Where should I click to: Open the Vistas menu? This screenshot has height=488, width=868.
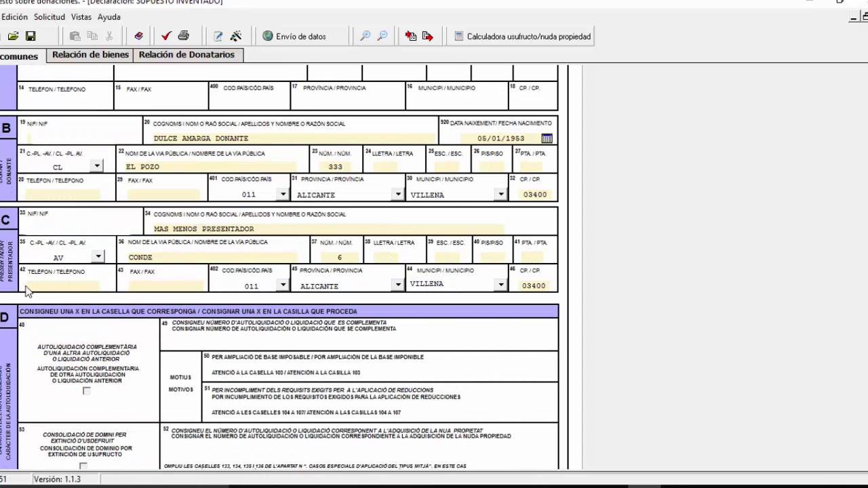click(81, 17)
